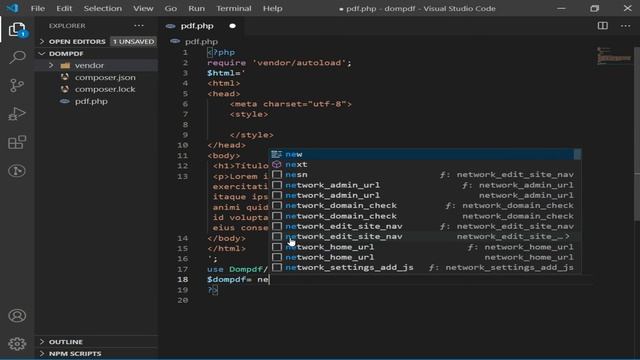This screenshot has width=640, height=360.
Task: Click the PHP file icon in breadcrumb
Action: [x=175, y=41]
